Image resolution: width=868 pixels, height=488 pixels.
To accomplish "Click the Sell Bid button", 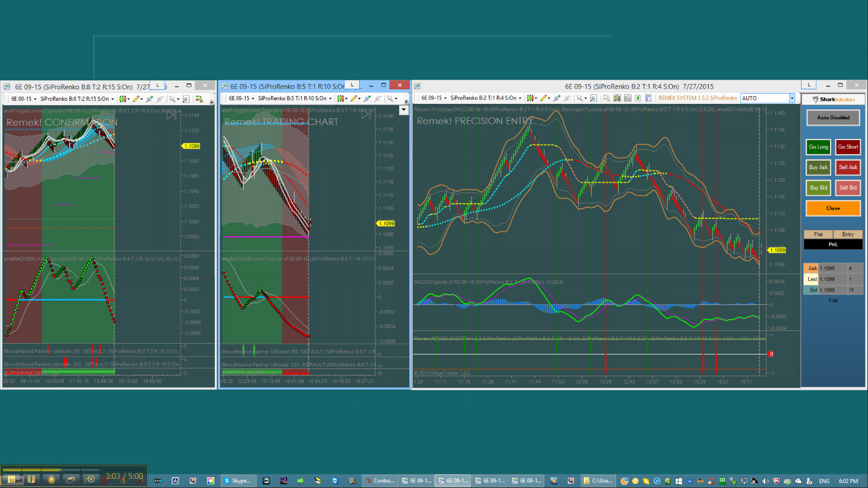I will (848, 188).
